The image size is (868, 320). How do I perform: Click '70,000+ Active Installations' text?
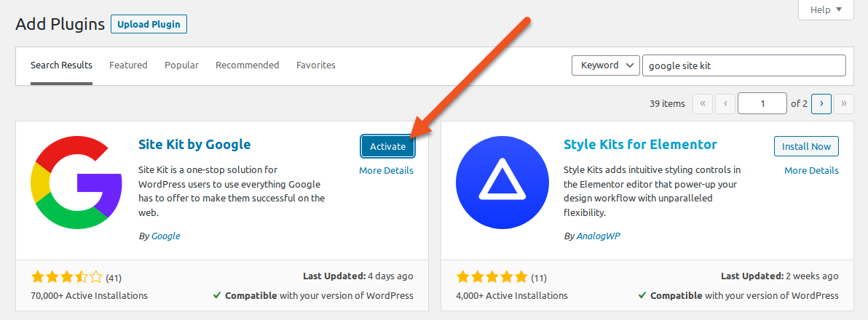(x=89, y=296)
